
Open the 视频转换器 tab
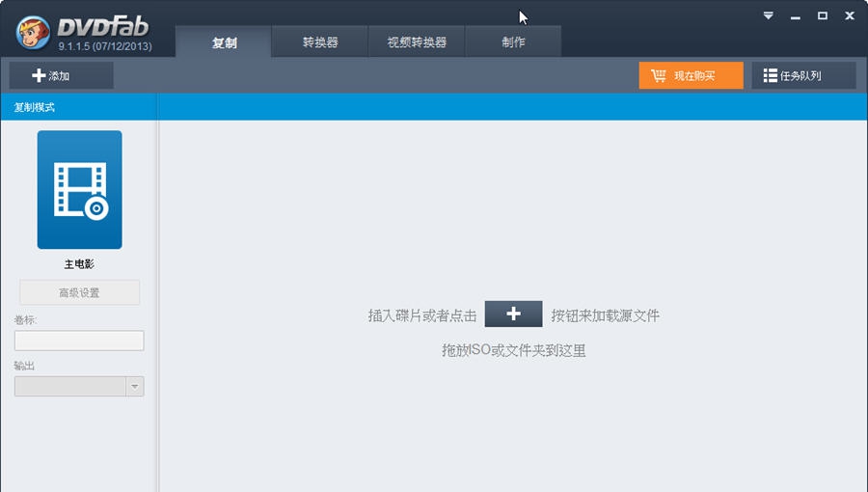tap(417, 42)
